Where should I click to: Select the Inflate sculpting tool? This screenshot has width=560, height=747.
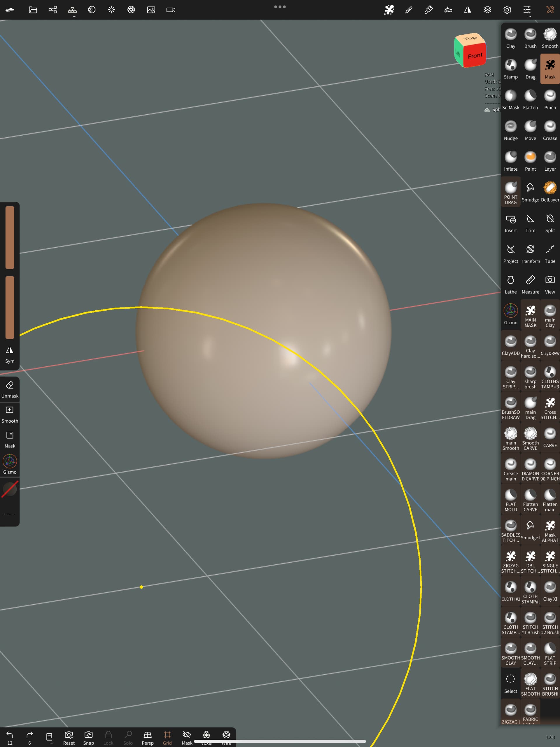coord(510,161)
